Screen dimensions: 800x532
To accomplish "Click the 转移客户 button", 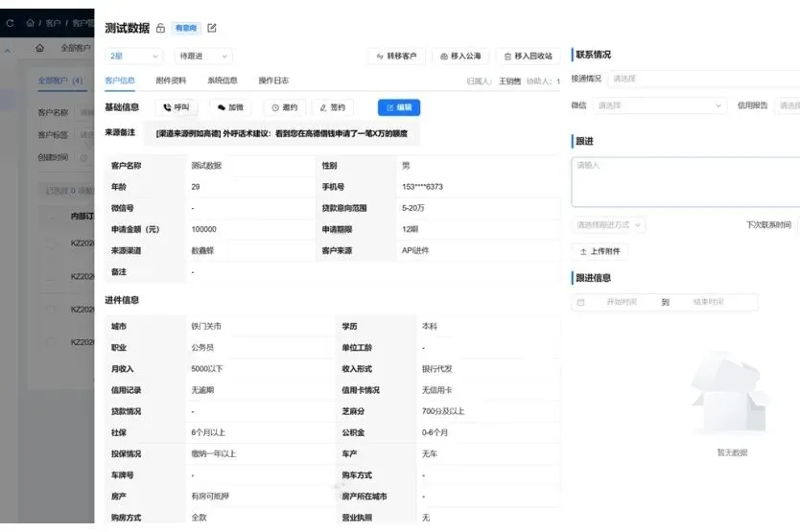I will point(396,56).
